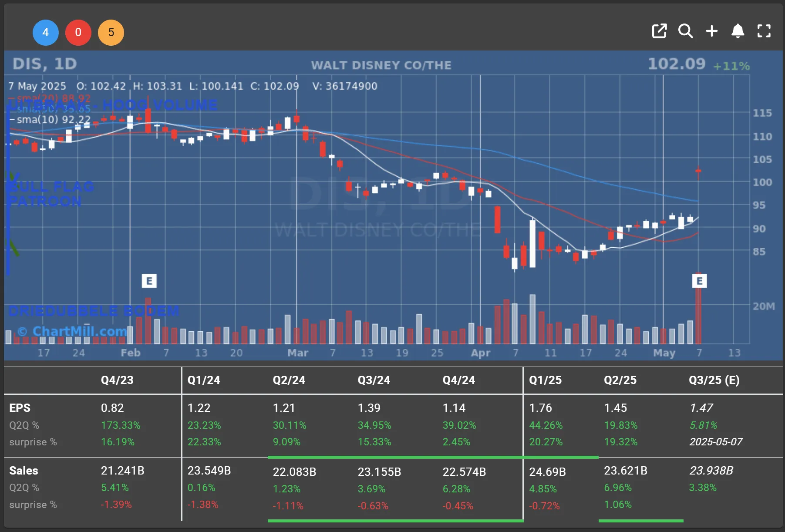Screen dimensions: 785x532
Task: Click Sales Q2Q growth 6.96%
Action: coord(617,488)
